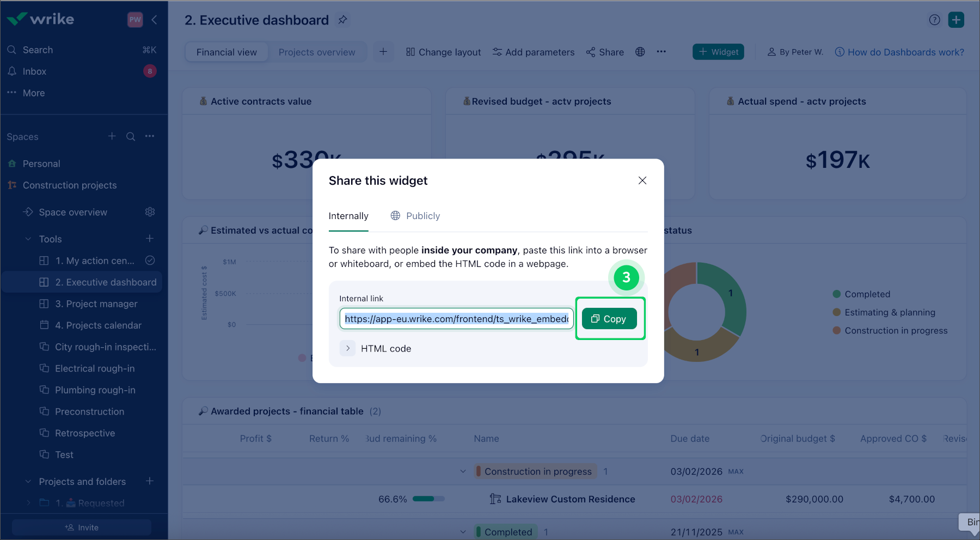Add a new space
980x540 pixels.
pos(112,136)
